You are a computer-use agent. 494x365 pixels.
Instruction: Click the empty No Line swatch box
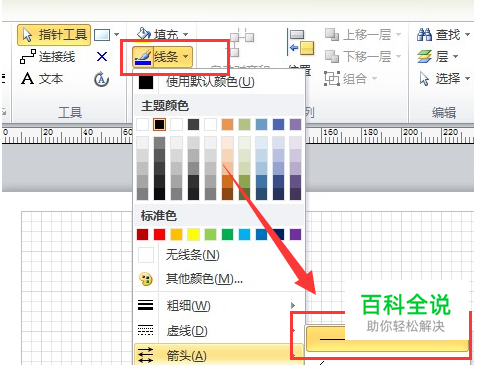pyautogui.click(x=146, y=255)
